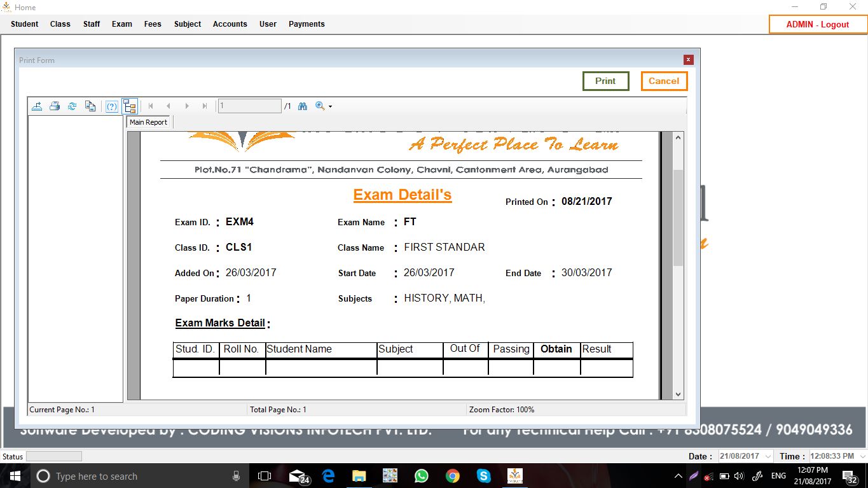Click the Status progress bar

point(54,456)
